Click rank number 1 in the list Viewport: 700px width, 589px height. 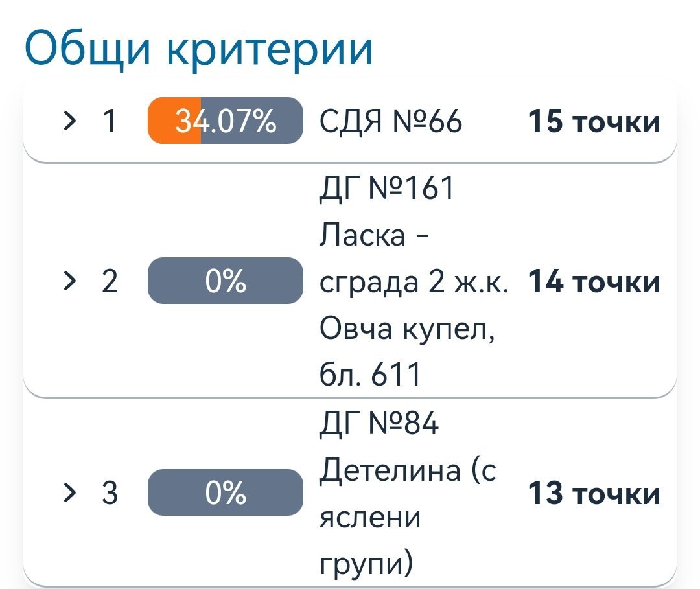[110, 121]
